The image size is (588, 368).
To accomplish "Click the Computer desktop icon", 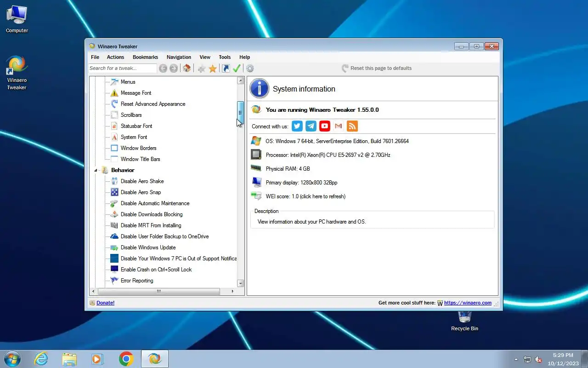I will point(17,20).
